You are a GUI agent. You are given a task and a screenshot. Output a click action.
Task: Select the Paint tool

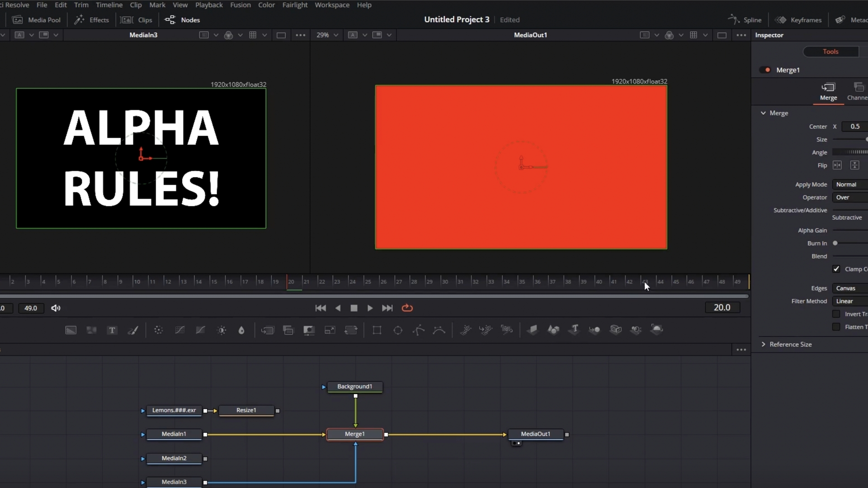tap(133, 330)
